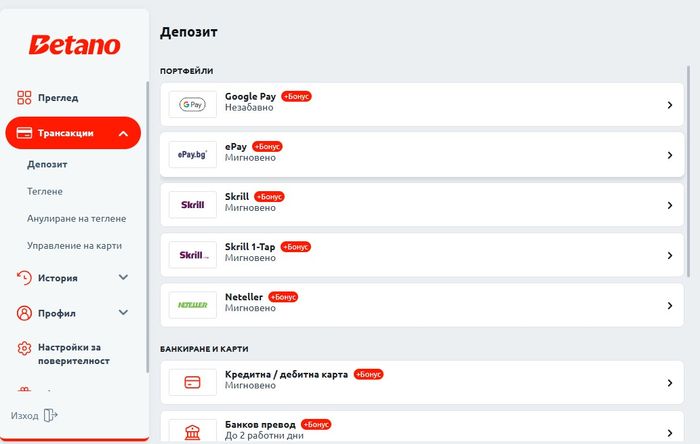
Task: Choose the Skrill 1-Tap payment method
Action: click(422, 255)
